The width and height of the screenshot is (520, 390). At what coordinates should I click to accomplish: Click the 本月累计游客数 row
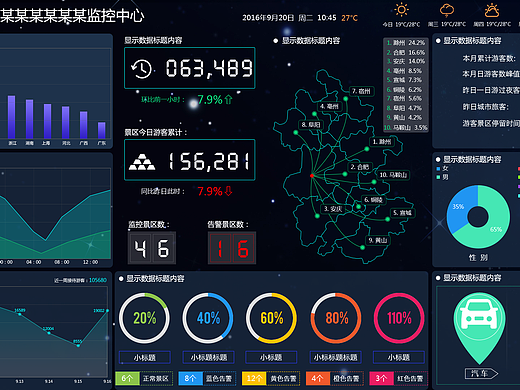click(489, 59)
